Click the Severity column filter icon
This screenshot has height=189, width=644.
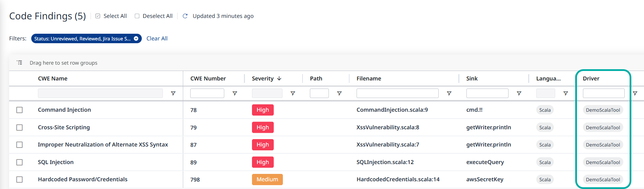(293, 93)
